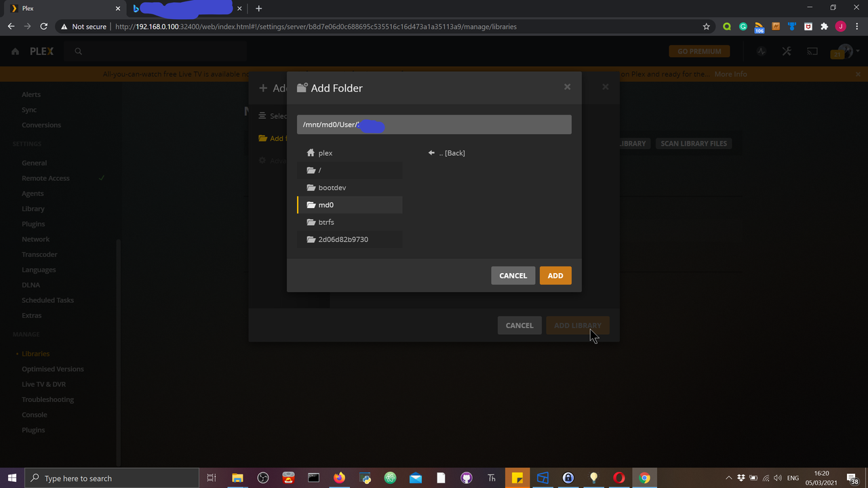Viewport: 868px width, 488px height.
Task: Open Transcoder settings
Action: 39,254
